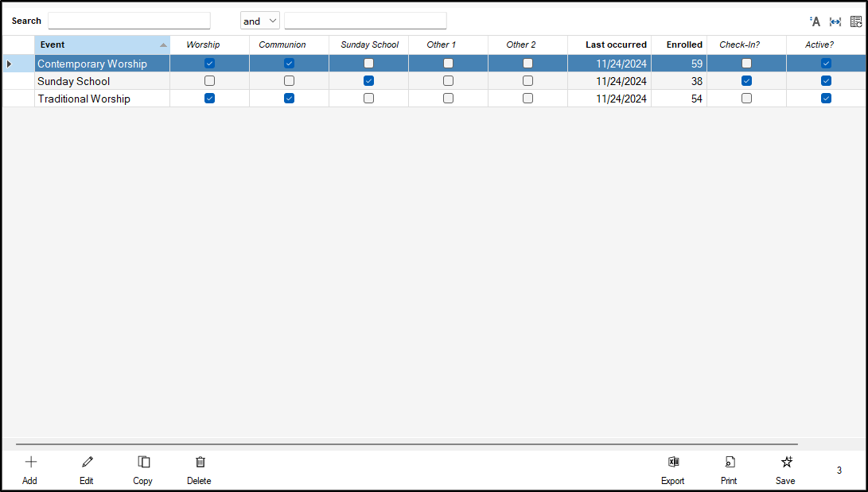Click the font size icon top right

coord(814,21)
